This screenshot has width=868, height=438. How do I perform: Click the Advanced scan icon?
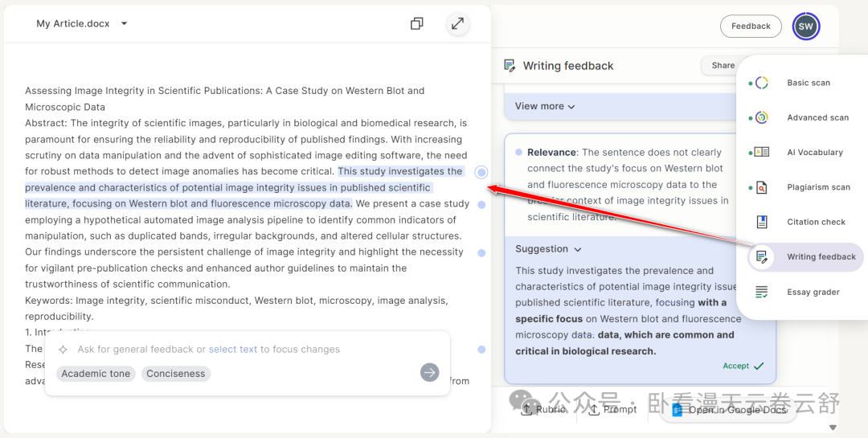pyautogui.click(x=761, y=117)
